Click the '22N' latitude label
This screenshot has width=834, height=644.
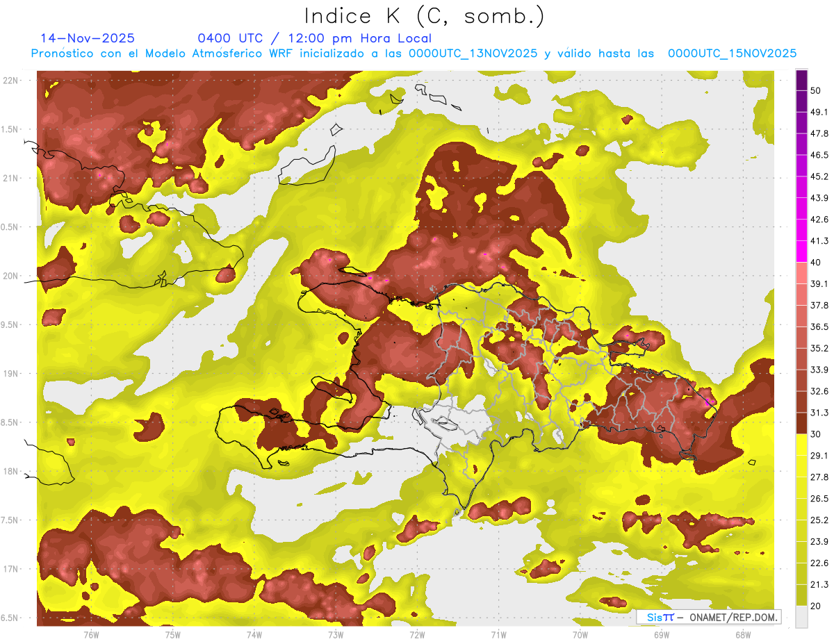(x=11, y=81)
